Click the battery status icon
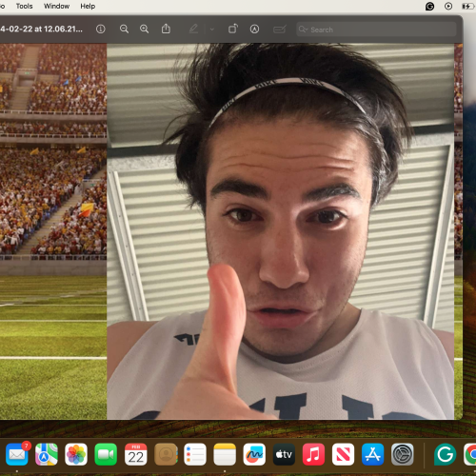The width and height of the screenshot is (476, 476). [467, 6]
